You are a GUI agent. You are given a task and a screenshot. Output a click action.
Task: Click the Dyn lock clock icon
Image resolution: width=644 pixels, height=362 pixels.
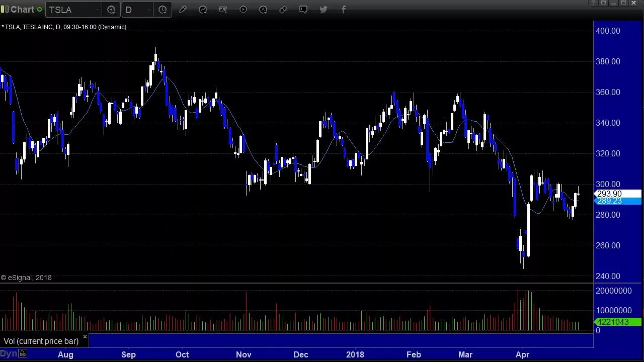(x=23, y=354)
